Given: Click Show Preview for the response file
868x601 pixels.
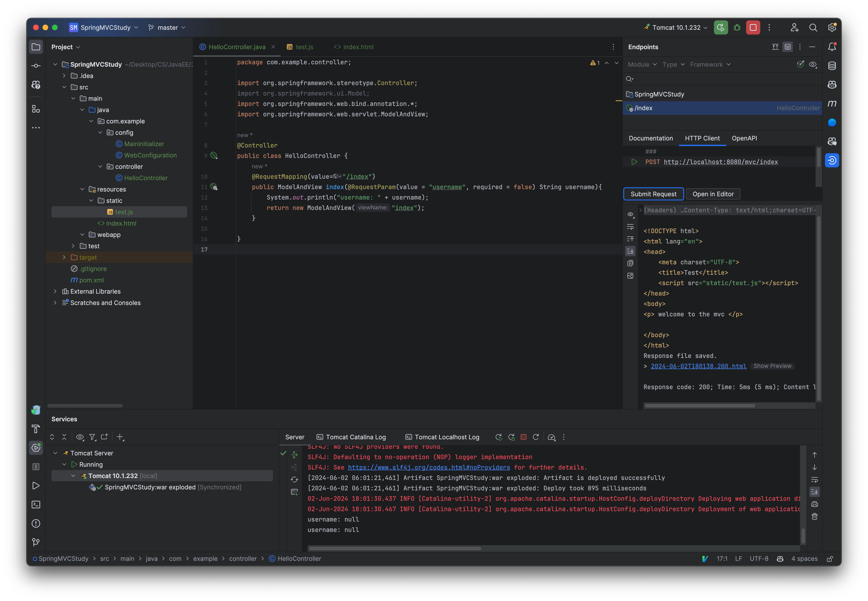Looking at the screenshot, I should [772, 366].
